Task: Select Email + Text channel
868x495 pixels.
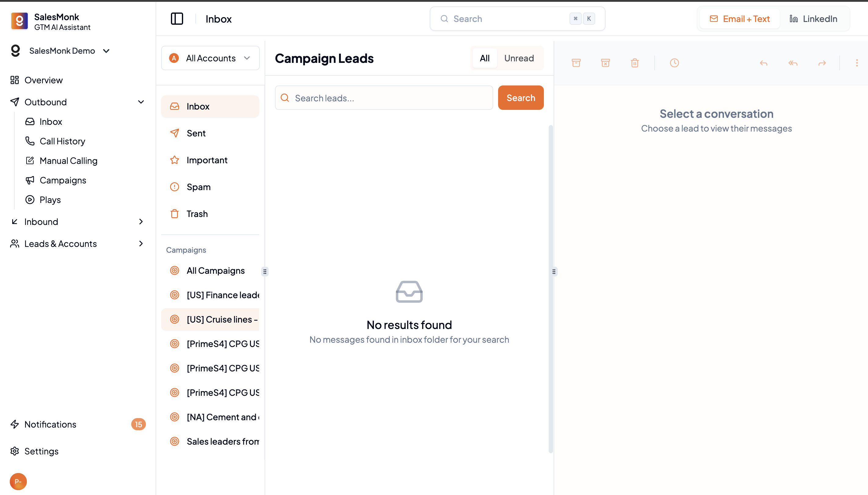Action: tap(740, 19)
